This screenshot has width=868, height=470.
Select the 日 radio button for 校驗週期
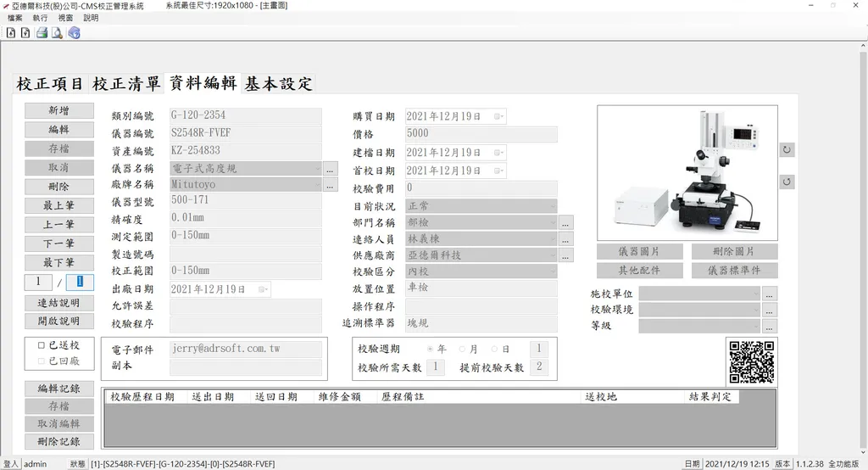click(494, 349)
